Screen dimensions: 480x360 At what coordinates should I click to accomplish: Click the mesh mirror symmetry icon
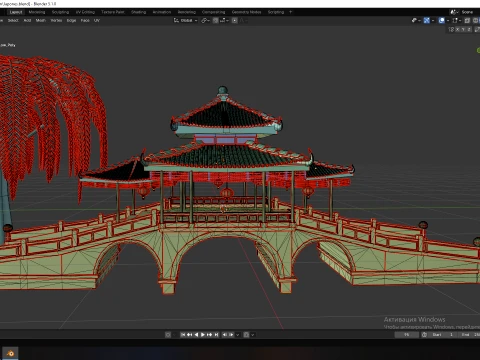451,29
